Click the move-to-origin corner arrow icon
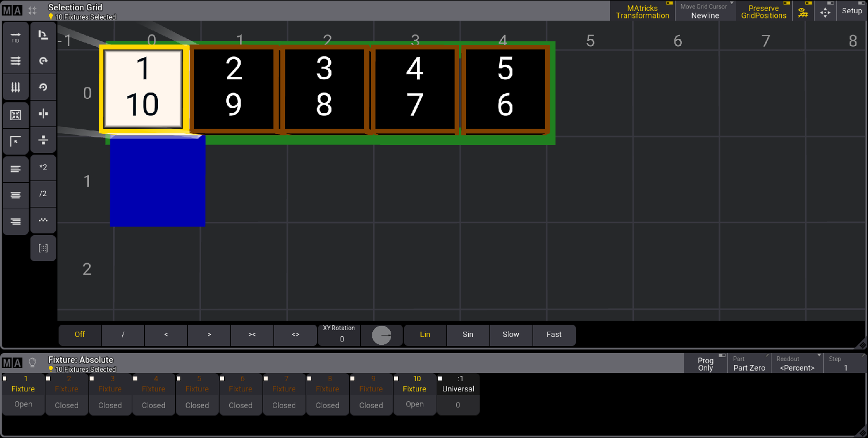Screen dimensions: 868x438 click(16, 141)
